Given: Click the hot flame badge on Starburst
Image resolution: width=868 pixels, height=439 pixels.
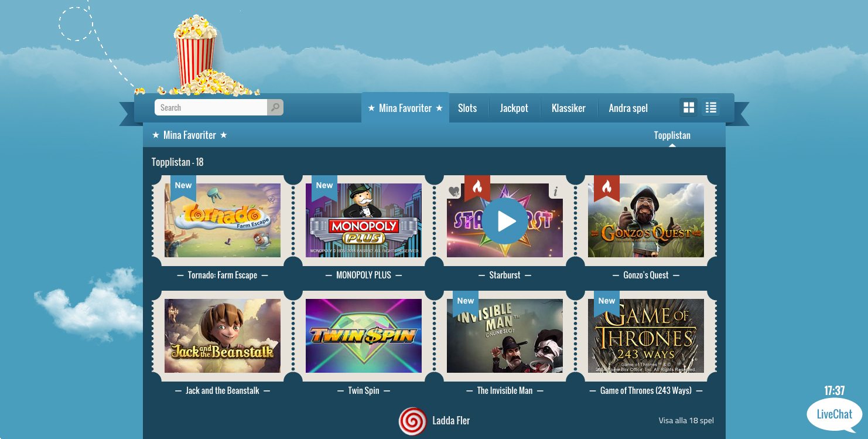Looking at the screenshot, I should point(477,188).
